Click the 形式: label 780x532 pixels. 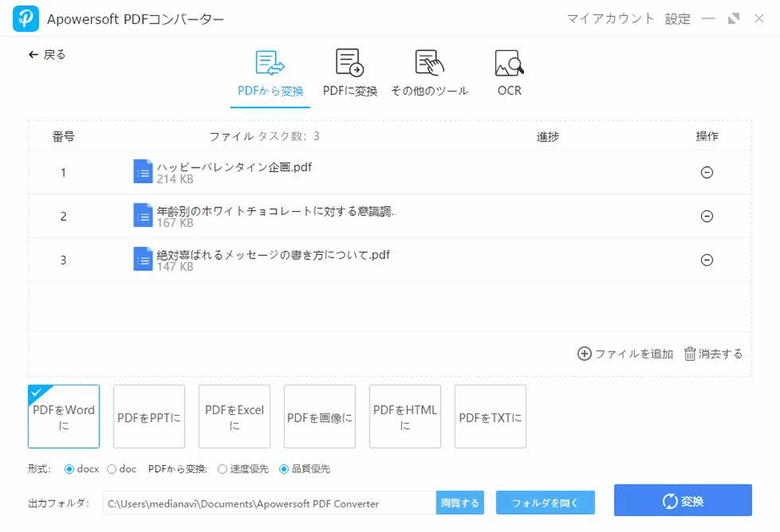39,468
